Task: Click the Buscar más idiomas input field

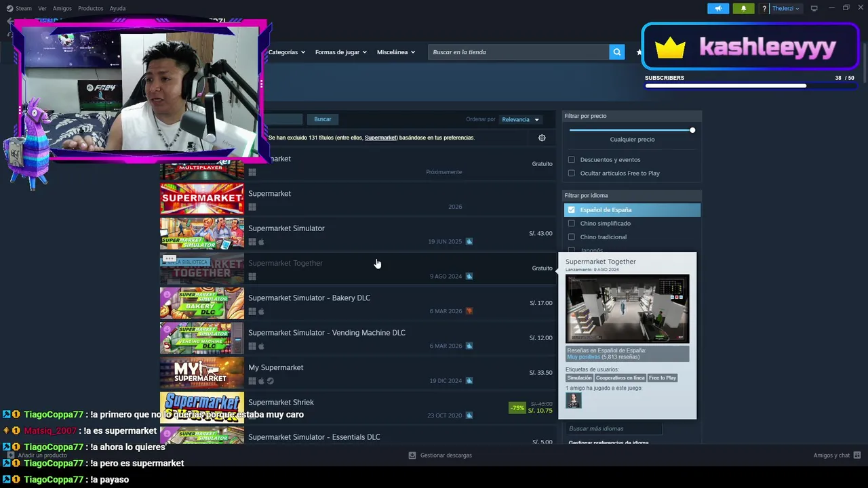Action: tap(614, 428)
